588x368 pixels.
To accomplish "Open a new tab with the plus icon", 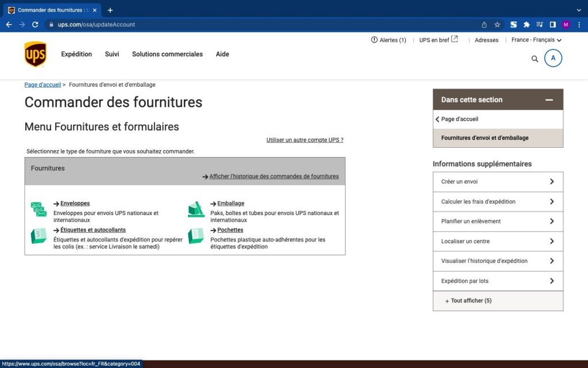I will click(110, 10).
